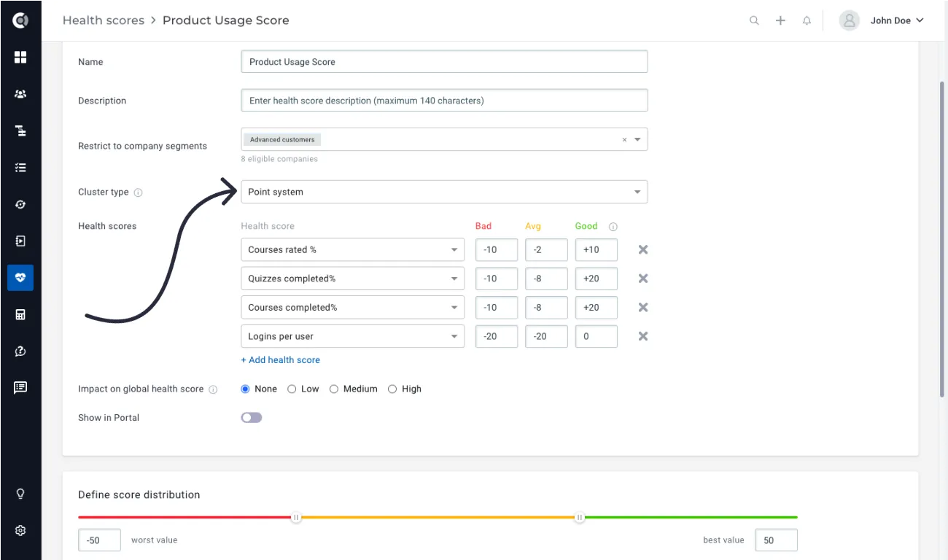Screen dimensions: 948x560
Task: Open the customers people icon in sidebar
Action: click(x=20, y=94)
